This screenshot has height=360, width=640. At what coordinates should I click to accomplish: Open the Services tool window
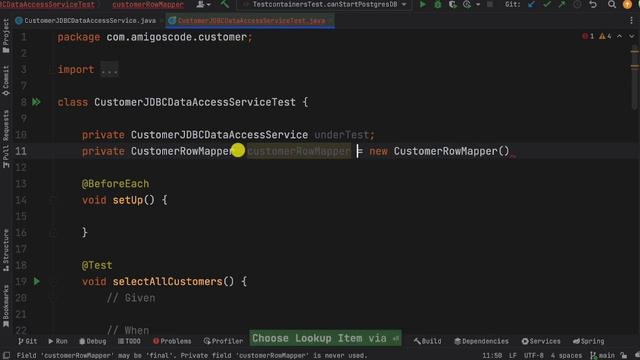tap(541, 341)
